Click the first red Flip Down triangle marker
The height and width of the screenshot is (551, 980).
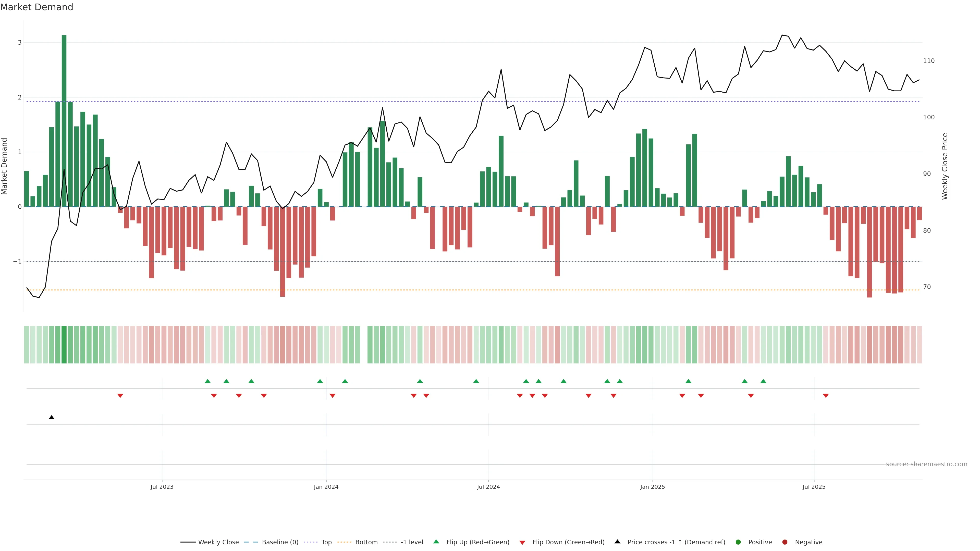(120, 396)
